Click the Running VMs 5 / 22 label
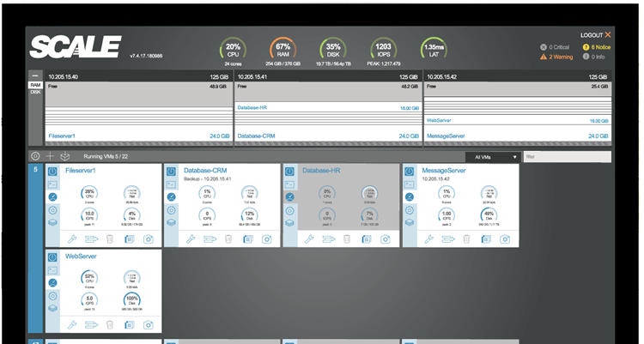The image size is (644, 344). (x=106, y=156)
